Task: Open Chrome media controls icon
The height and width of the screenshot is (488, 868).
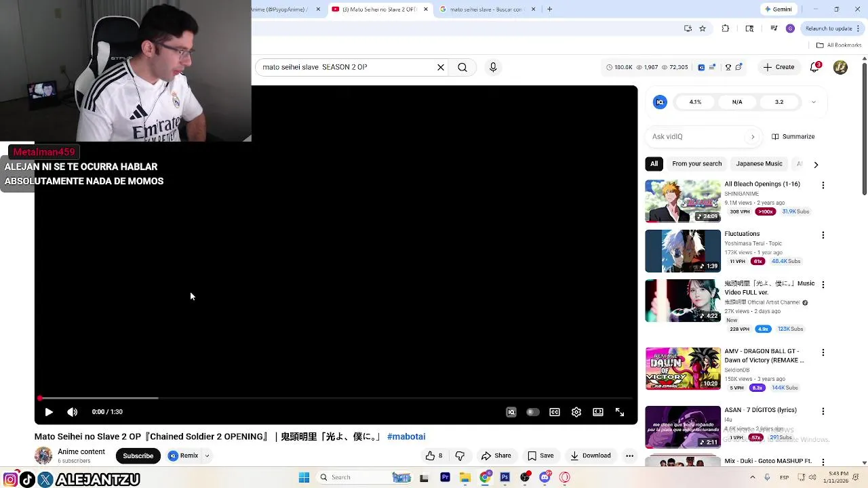Action: (774, 28)
